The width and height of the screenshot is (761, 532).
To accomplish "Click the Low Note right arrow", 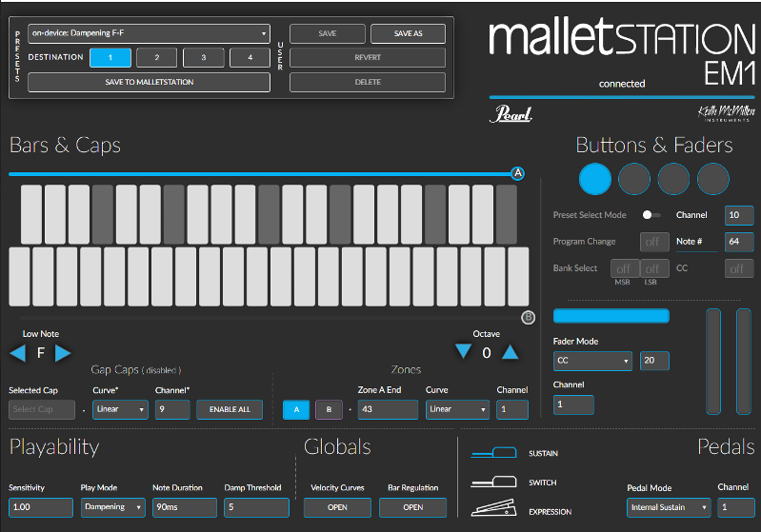I will [x=63, y=353].
